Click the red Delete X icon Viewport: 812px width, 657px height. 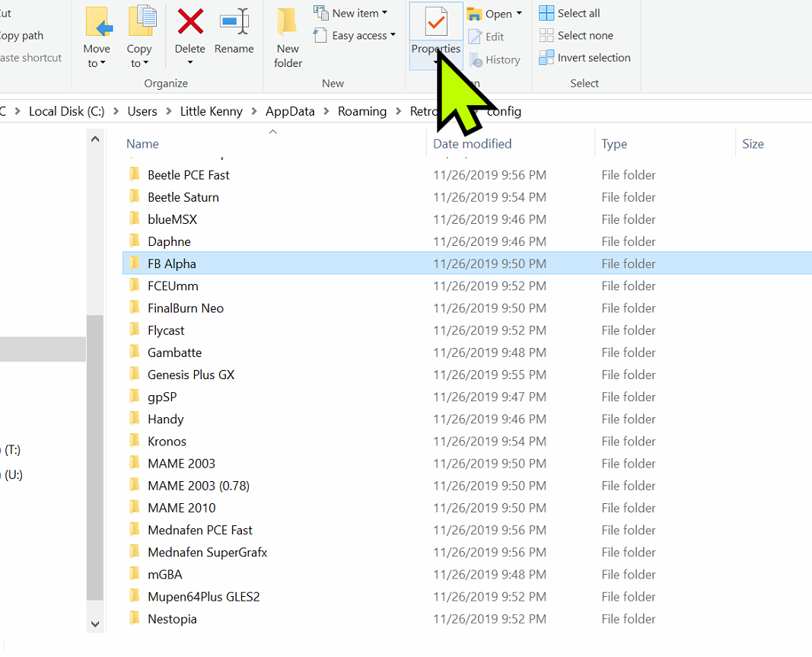point(190,22)
